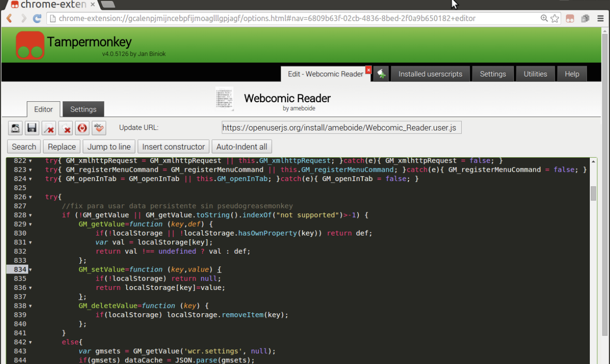The image size is (610, 364).
Task: Open the Help tab
Action: coord(572,74)
